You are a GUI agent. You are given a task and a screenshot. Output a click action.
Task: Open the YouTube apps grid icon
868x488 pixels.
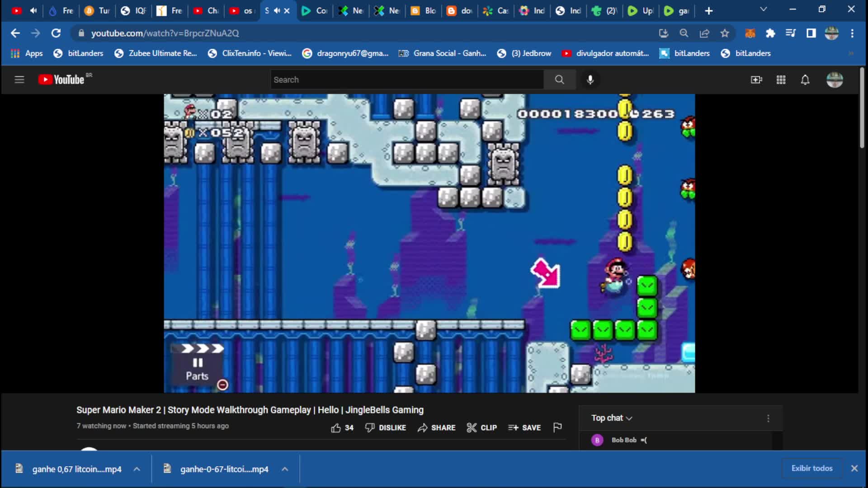pyautogui.click(x=781, y=80)
